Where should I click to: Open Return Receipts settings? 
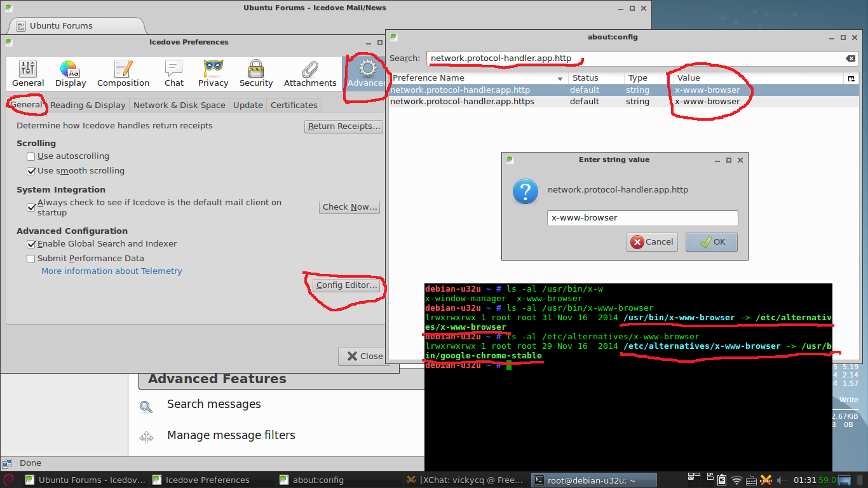tap(344, 126)
